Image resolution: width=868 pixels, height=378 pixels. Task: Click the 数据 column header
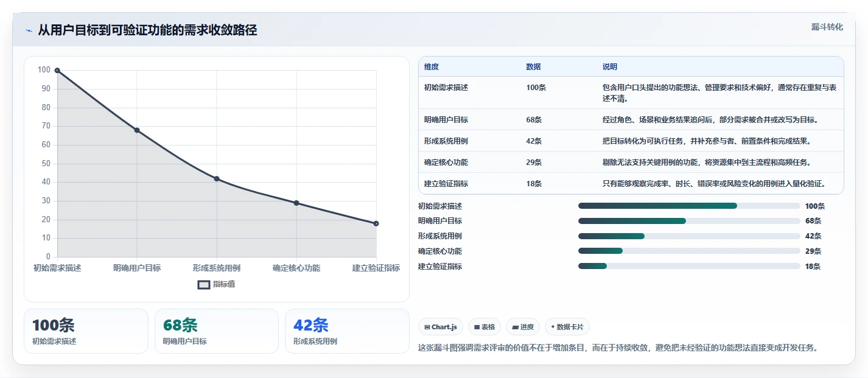[x=533, y=66]
